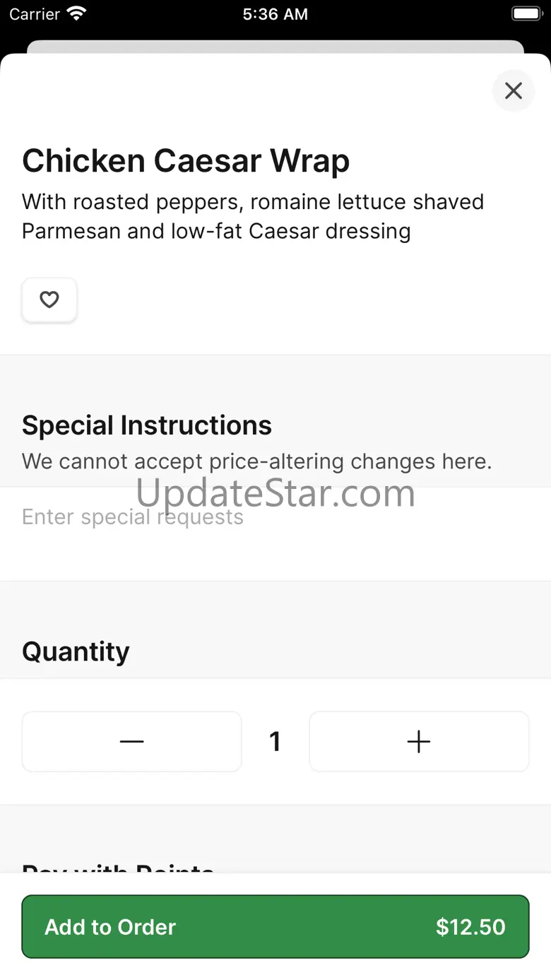
Task: Tap the price-altering changes notice
Action: [x=256, y=461]
